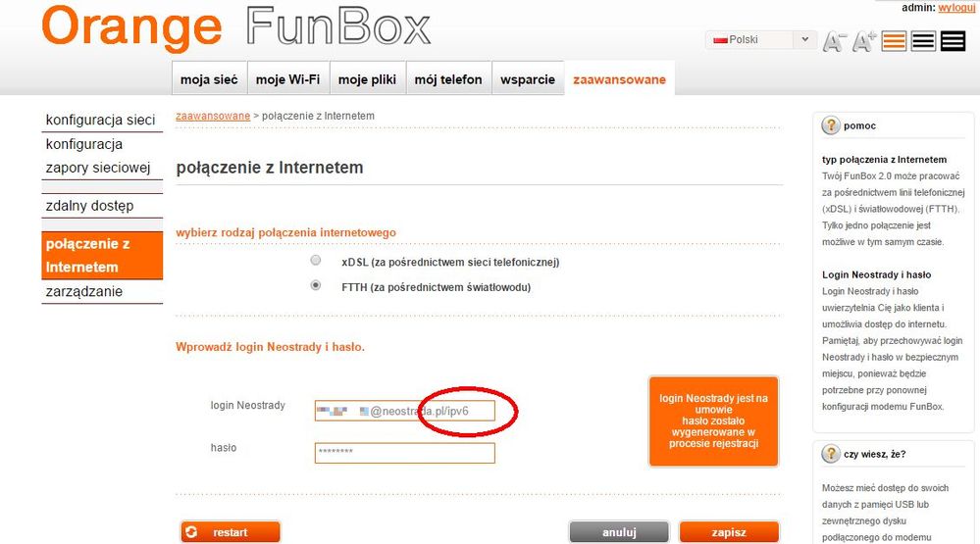
Task: Click the question mark icon beside pomoc
Action: [830, 125]
